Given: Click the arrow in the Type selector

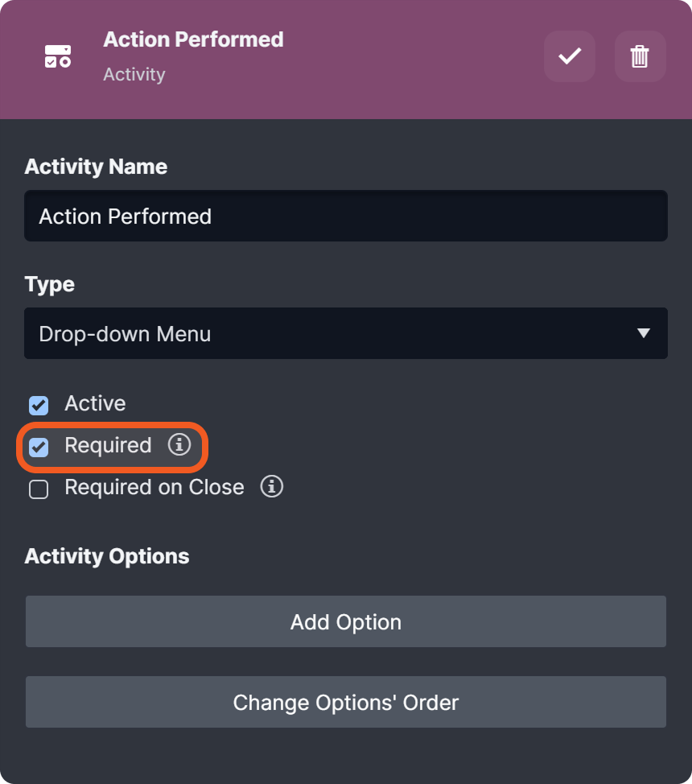Looking at the screenshot, I should 643,333.
